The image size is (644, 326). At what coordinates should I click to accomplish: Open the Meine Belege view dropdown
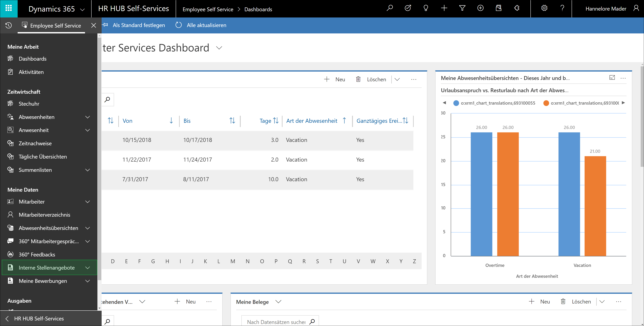(x=278, y=302)
